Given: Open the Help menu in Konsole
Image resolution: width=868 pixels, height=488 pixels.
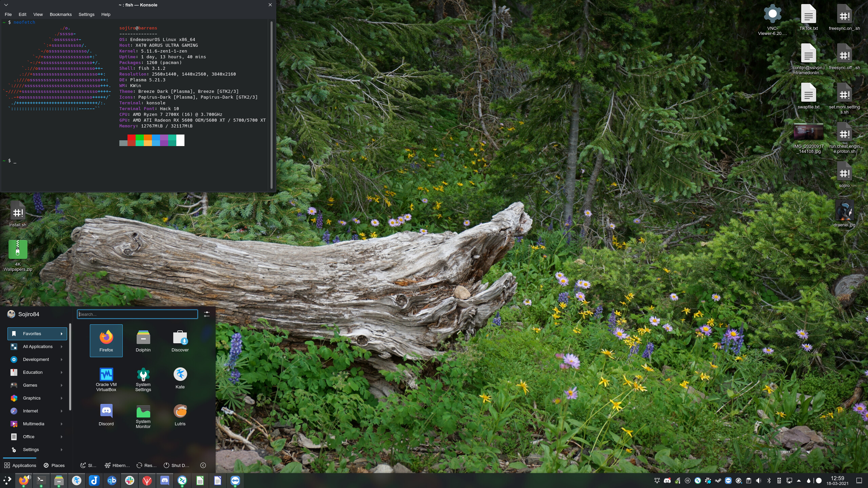Looking at the screenshot, I should click(x=106, y=15).
